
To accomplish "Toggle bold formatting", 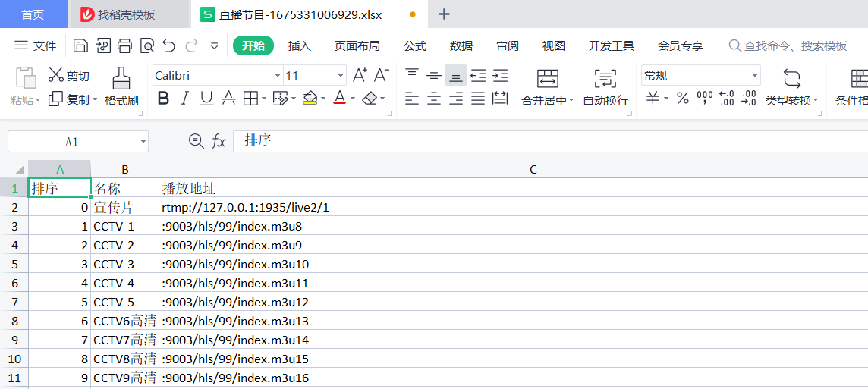I will [163, 99].
